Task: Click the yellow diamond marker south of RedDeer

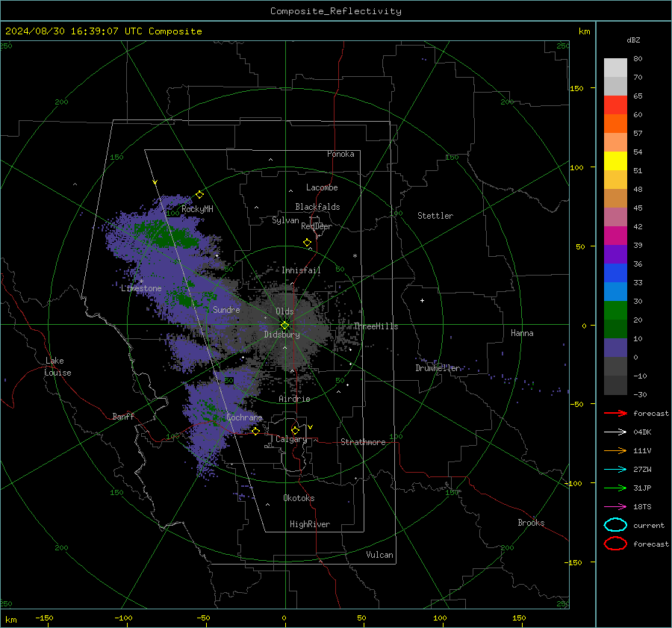Action: tap(308, 243)
